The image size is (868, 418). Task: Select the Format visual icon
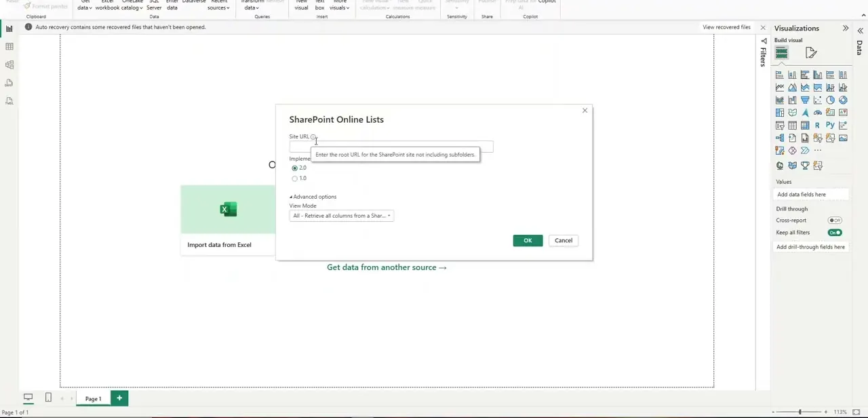[811, 53]
